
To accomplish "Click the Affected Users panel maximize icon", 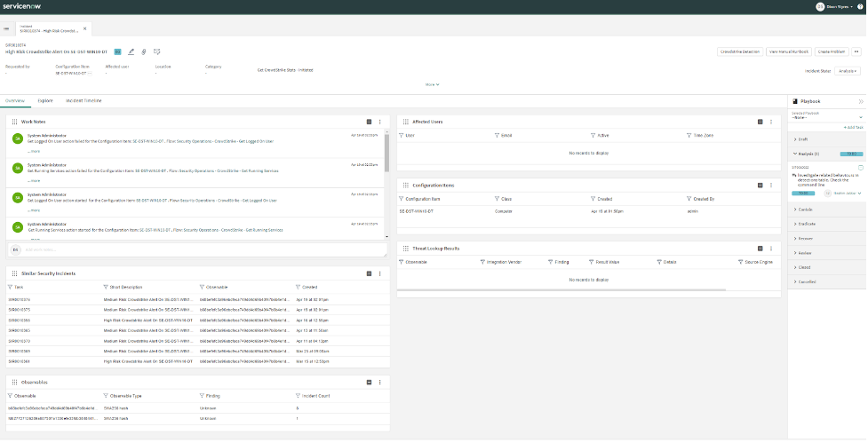I will [760, 122].
